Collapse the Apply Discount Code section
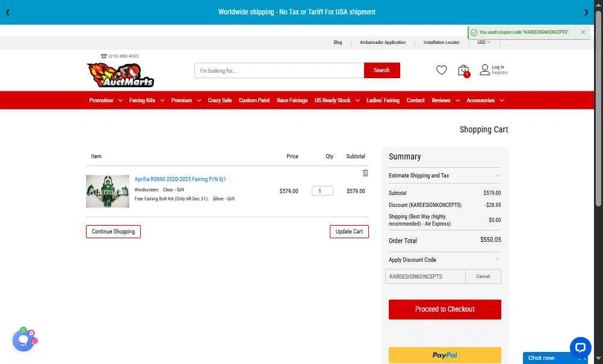 point(445,260)
